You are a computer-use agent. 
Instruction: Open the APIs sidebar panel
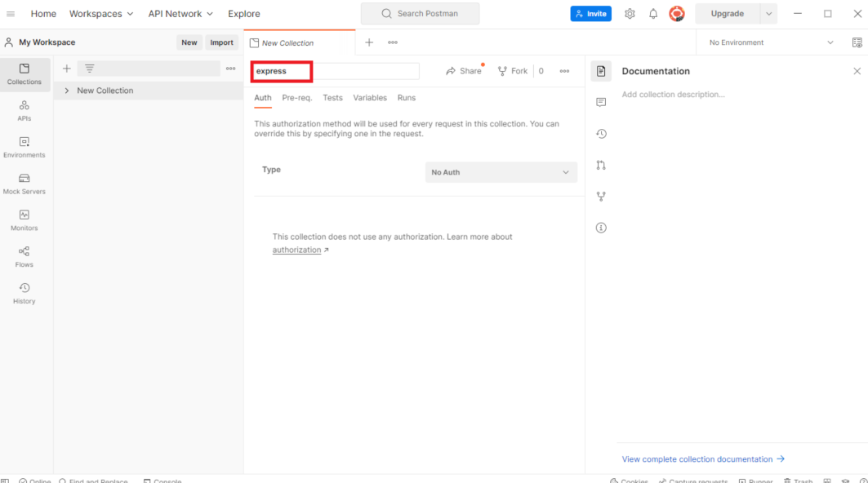(24, 111)
